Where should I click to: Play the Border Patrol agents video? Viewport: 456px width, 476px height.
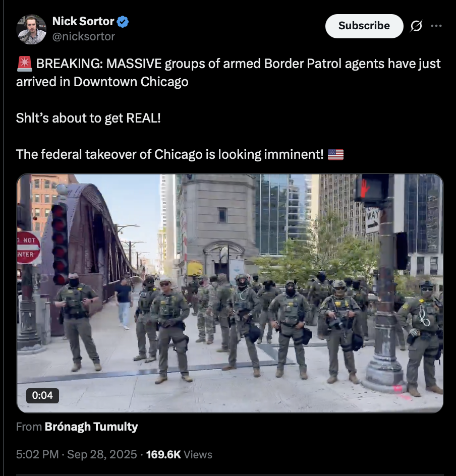click(x=230, y=293)
